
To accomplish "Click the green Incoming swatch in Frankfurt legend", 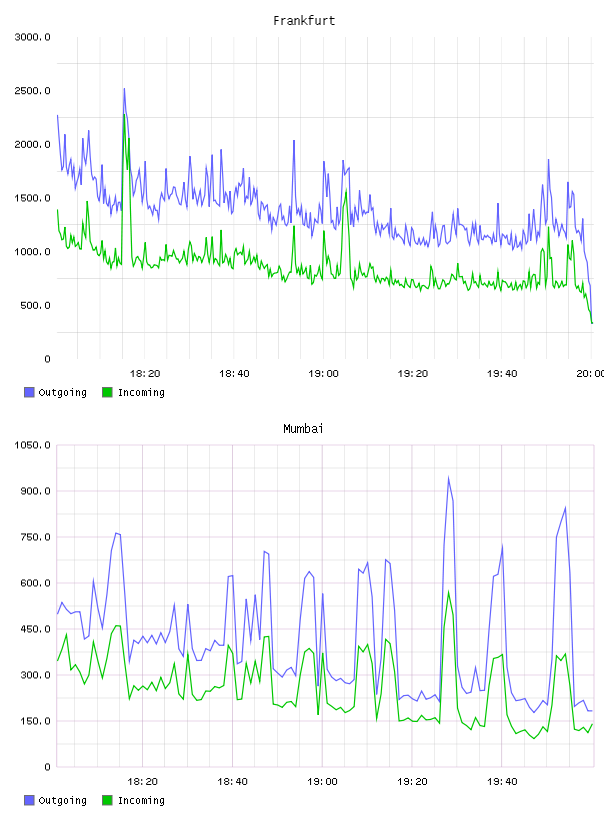I will coord(107,392).
